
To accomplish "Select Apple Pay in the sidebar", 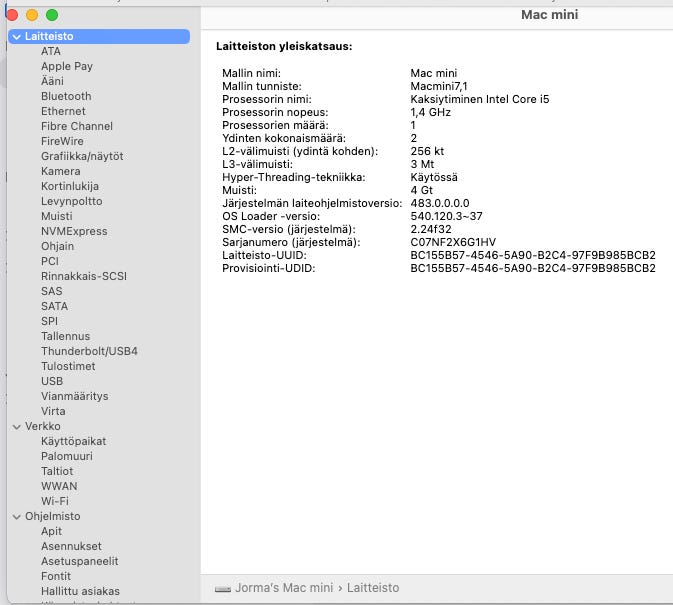I will click(x=67, y=67).
